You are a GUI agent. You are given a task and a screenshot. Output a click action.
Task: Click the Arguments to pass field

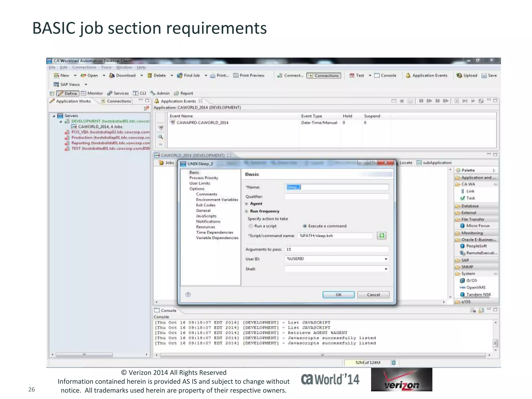pos(337,249)
